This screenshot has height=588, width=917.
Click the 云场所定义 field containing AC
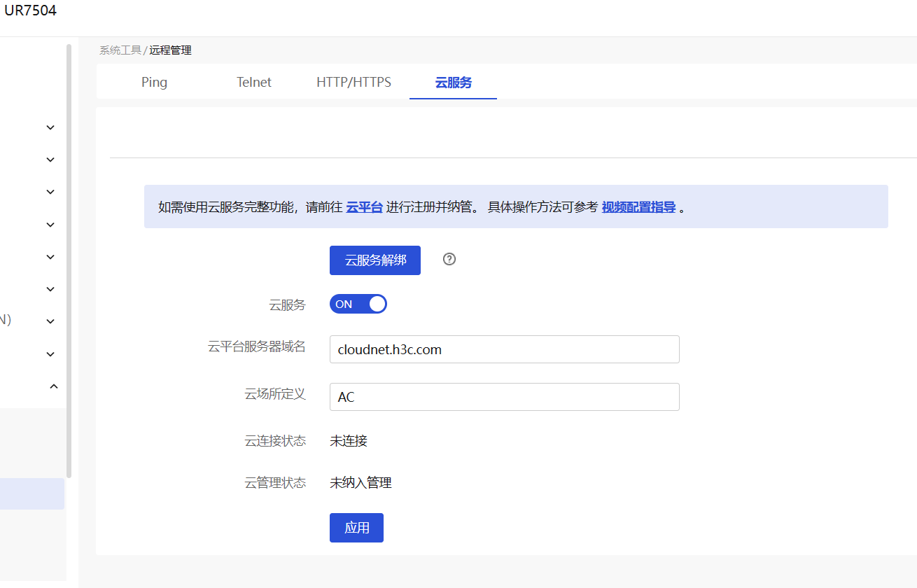point(505,397)
